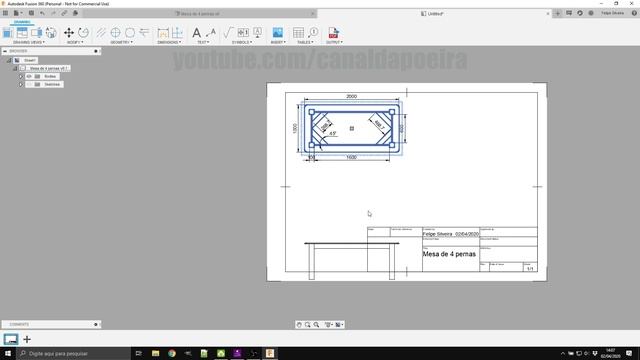
Task: Open the Geometry dropdown
Action: click(121, 42)
